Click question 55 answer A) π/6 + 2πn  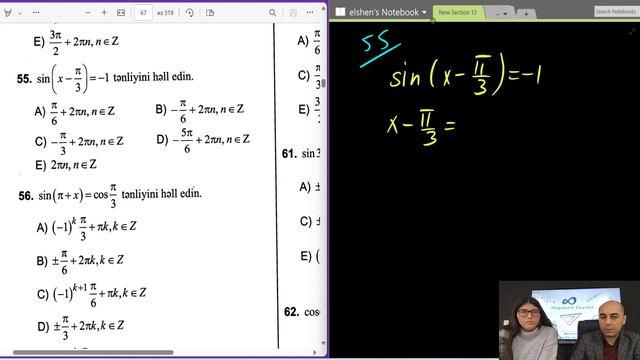pyautogui.click(x=75, y=112)
